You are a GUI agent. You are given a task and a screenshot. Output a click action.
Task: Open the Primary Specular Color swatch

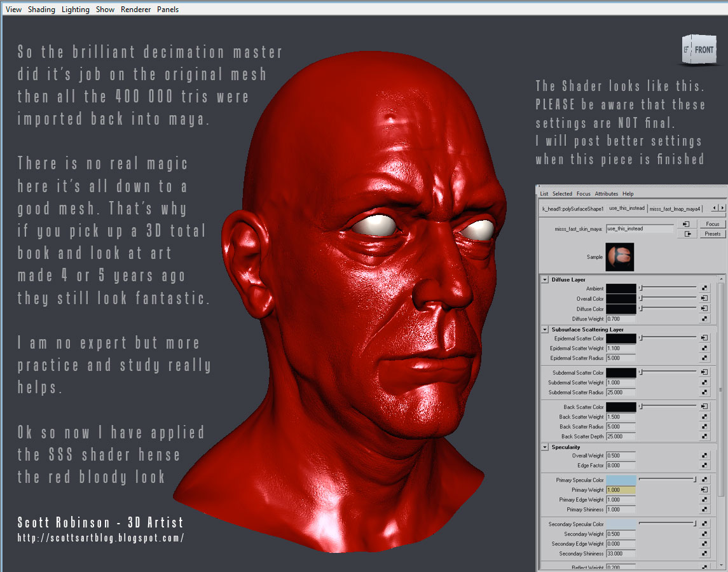tap(621, 480)
